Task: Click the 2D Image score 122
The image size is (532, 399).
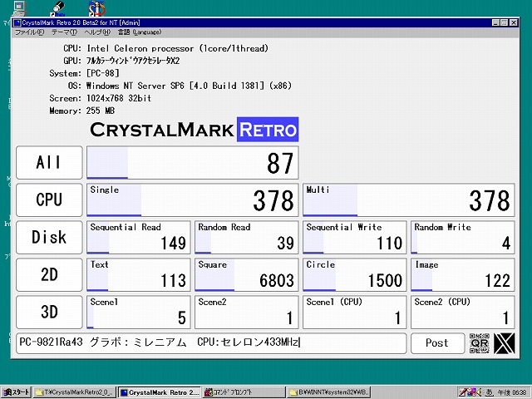Action: coord(463,274)
